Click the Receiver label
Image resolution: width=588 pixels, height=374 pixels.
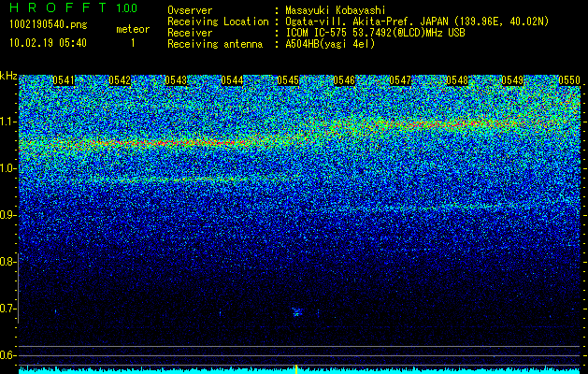pos(190,33)
